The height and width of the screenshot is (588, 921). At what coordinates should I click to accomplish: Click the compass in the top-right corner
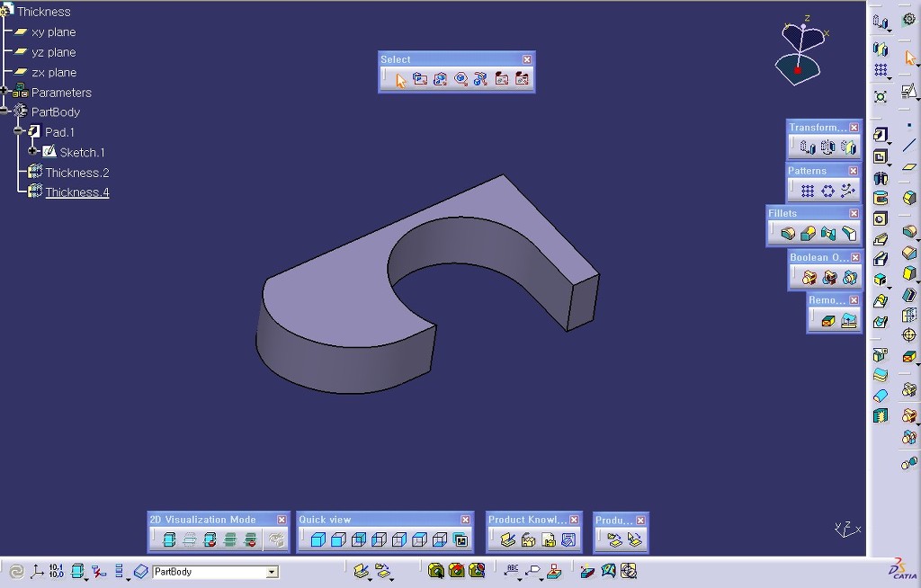799,52
